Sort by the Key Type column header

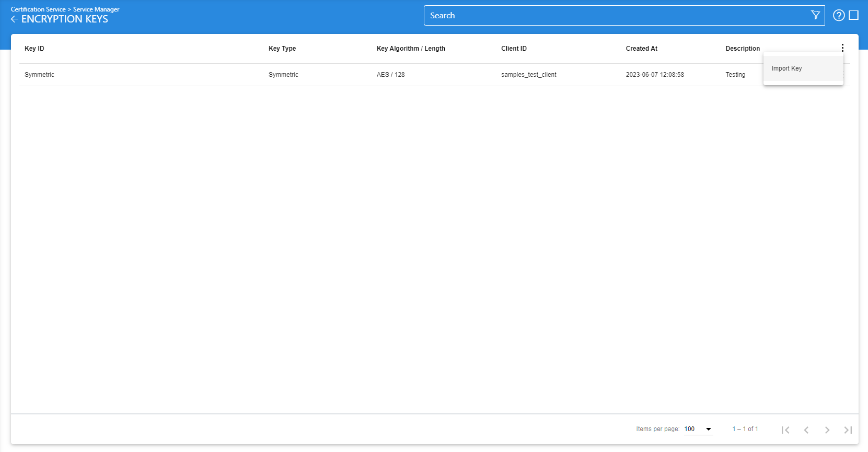click(x=282, y=49)
